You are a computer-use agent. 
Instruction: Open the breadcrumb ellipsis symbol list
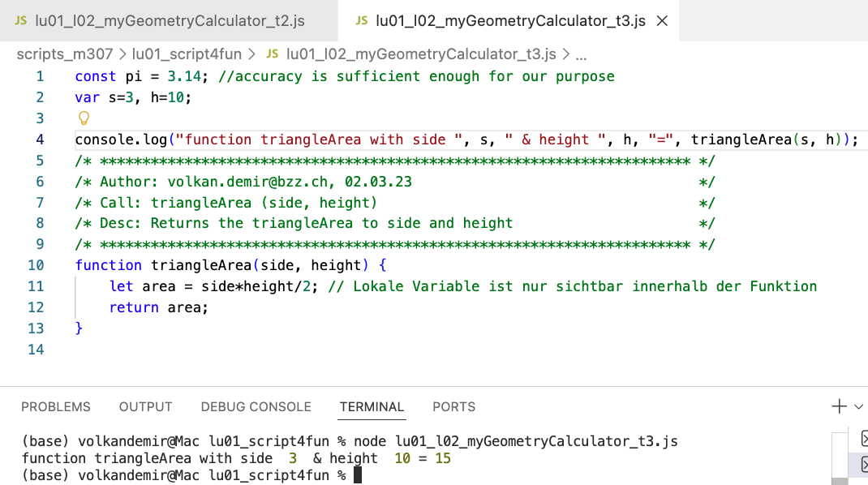tap(580, 54)
